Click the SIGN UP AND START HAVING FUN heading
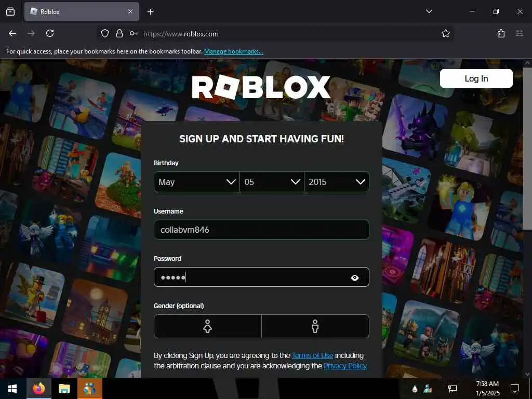The width and height of the screenshot is (532, 399). (262, 139)
